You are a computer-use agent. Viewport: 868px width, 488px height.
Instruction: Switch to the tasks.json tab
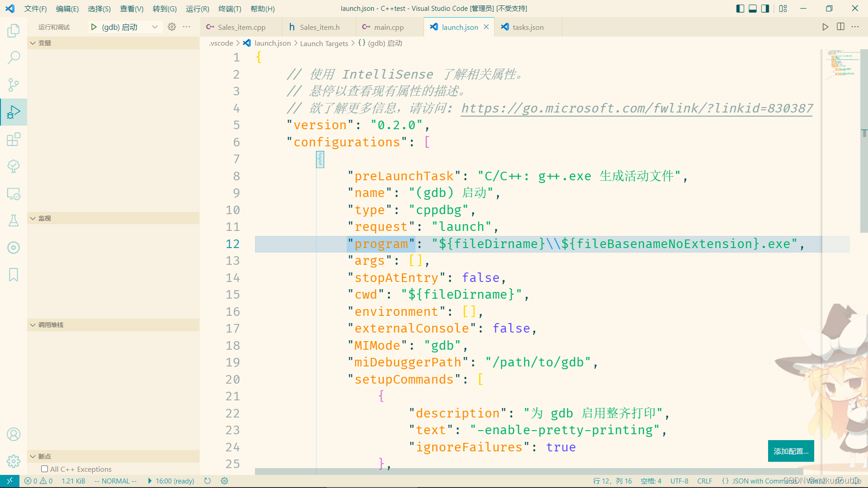click(528, 27)
